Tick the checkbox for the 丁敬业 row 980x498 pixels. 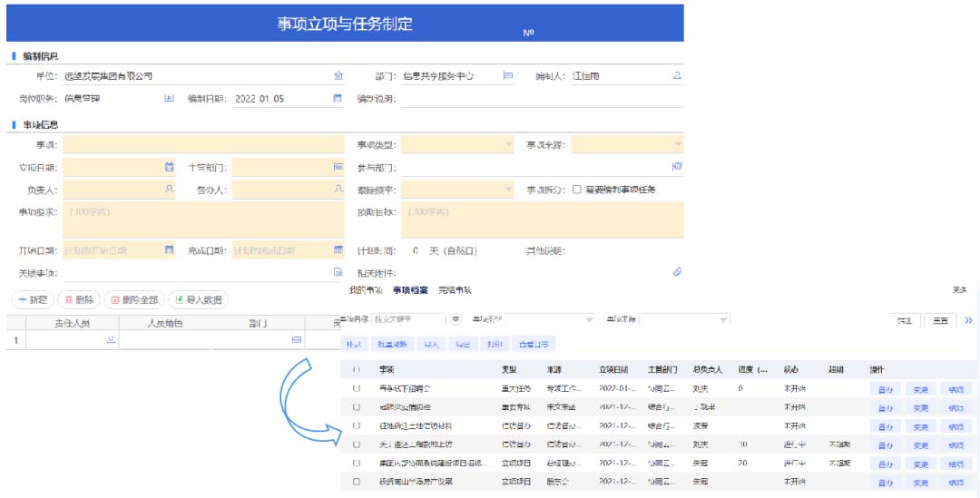click(357, 407)
